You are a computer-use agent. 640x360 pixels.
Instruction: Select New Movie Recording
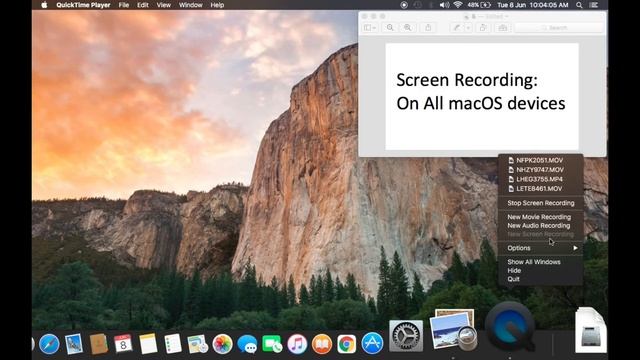tap(540, 217)
